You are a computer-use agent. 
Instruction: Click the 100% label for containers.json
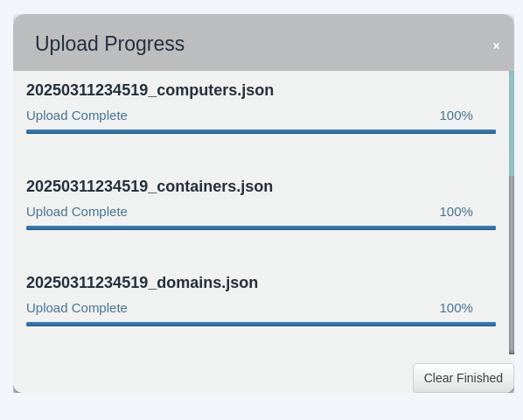click(456, 212)
